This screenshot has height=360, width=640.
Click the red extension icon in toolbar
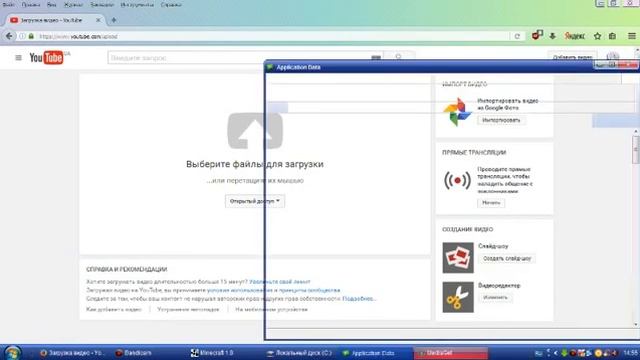click(537, 36)
